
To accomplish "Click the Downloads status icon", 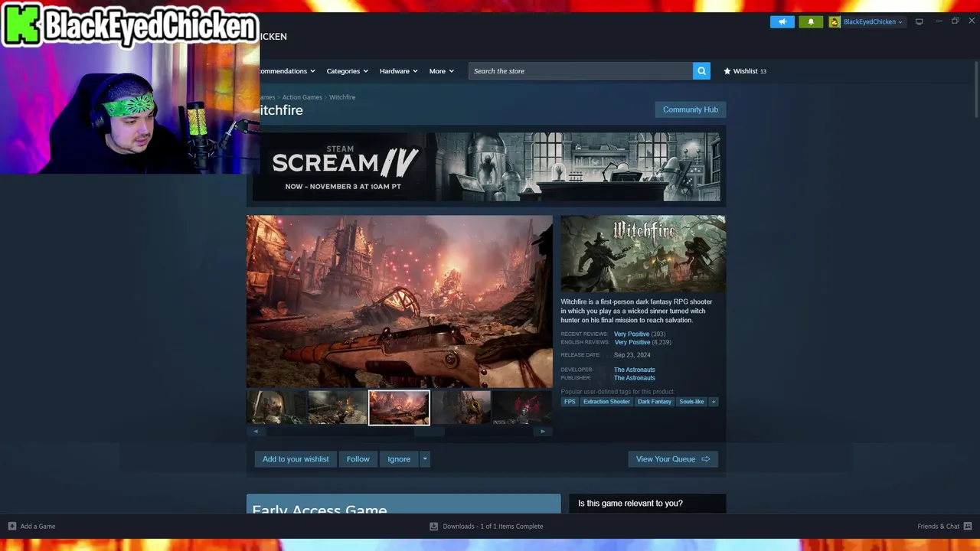I will pyautogui.click(x=433, y=526).
